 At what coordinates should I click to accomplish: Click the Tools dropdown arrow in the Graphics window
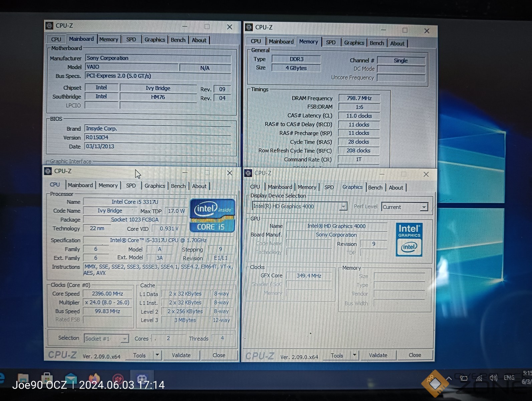(354, 355)
